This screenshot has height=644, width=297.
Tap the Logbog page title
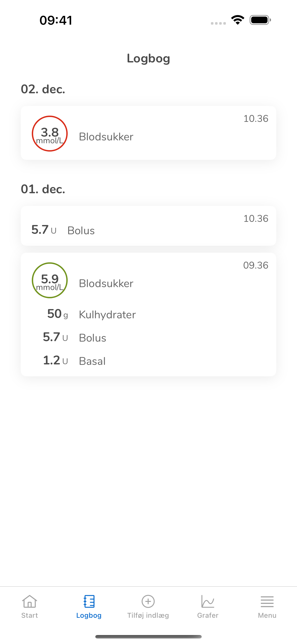tap(148, 59)
